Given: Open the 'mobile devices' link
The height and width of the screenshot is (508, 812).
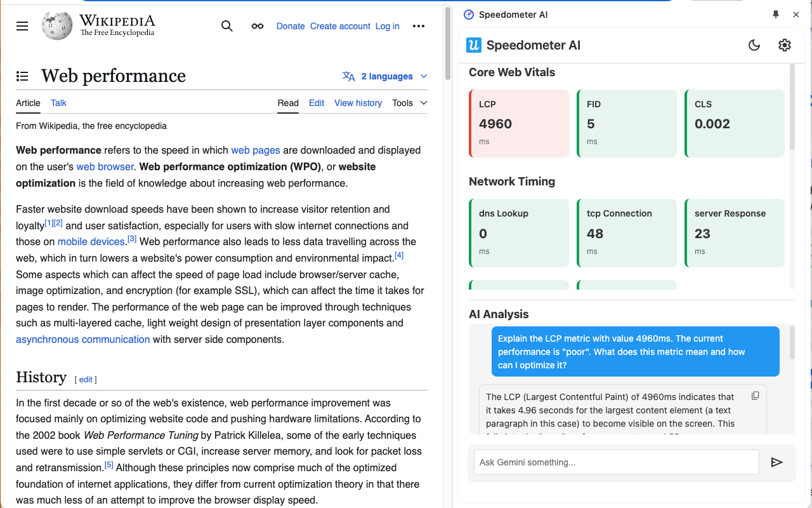Looking at the screenshot, I should pos(91,242).
